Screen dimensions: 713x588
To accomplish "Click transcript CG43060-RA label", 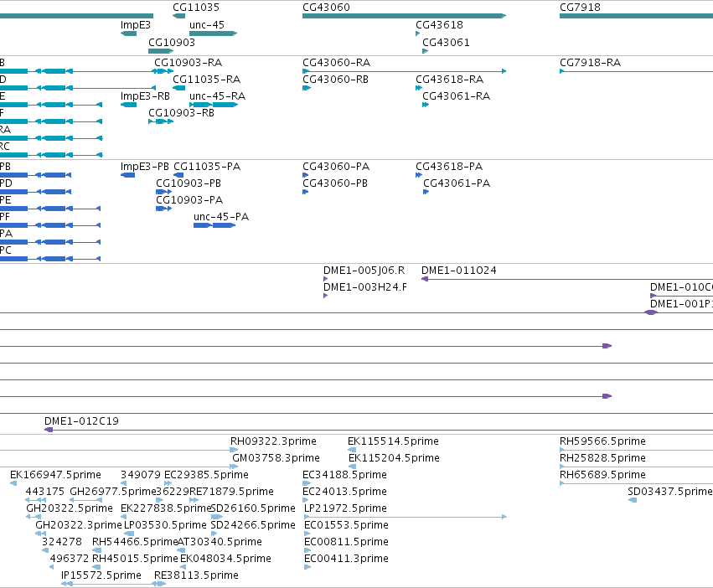I will click(337, 62).
